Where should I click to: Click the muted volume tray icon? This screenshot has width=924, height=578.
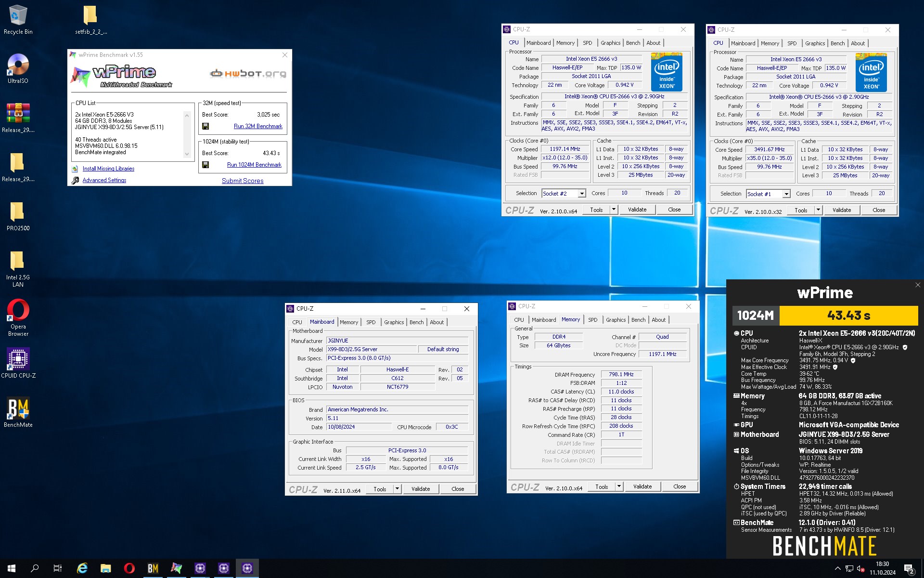click(861, 569)
